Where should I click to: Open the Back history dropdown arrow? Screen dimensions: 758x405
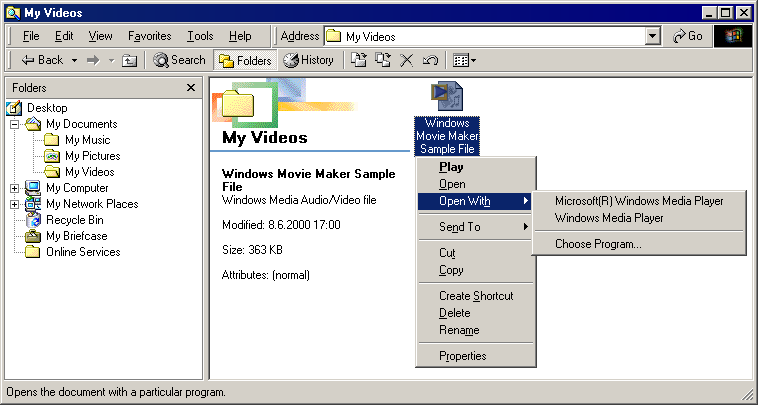pos(74,60)
